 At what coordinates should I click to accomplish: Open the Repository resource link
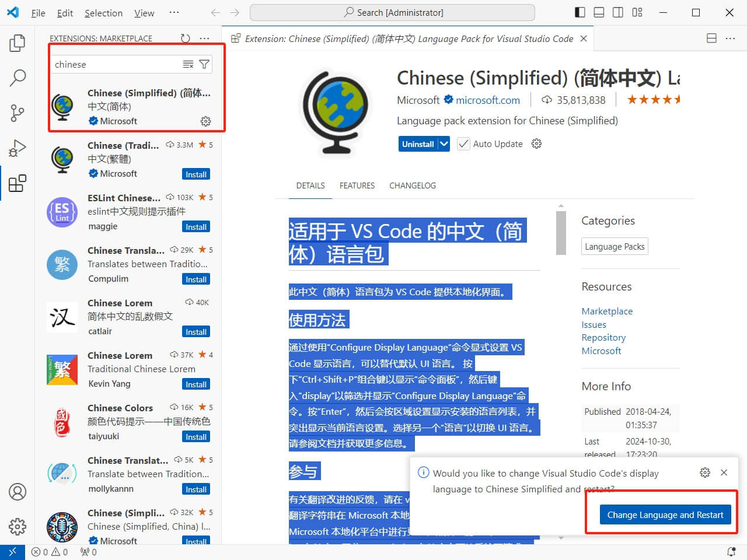coord(603,337)
